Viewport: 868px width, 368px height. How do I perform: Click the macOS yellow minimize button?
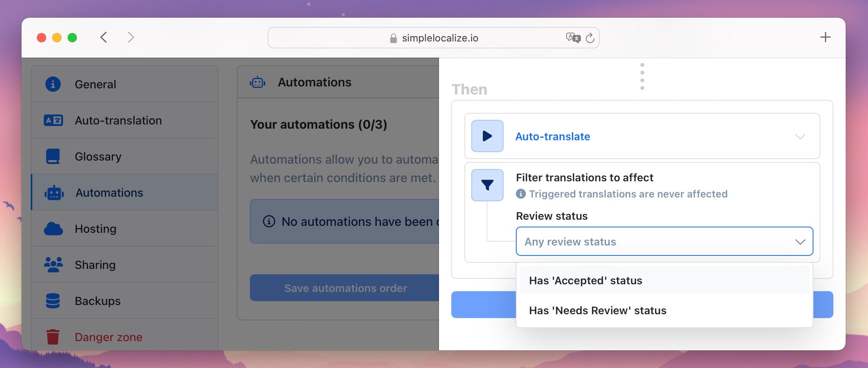[x=57, y=38]
